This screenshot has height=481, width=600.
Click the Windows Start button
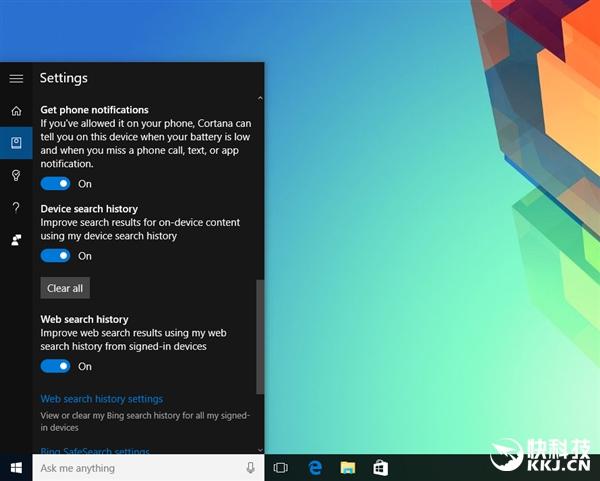[x=16, y=468]
